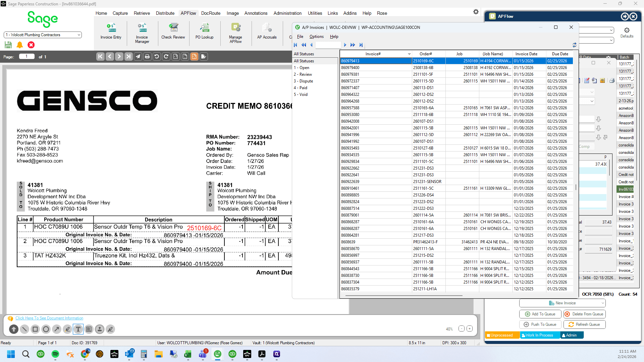Open Manage APFlow
The width and height of the screenshot is (644, 362).
coord(236,33)
